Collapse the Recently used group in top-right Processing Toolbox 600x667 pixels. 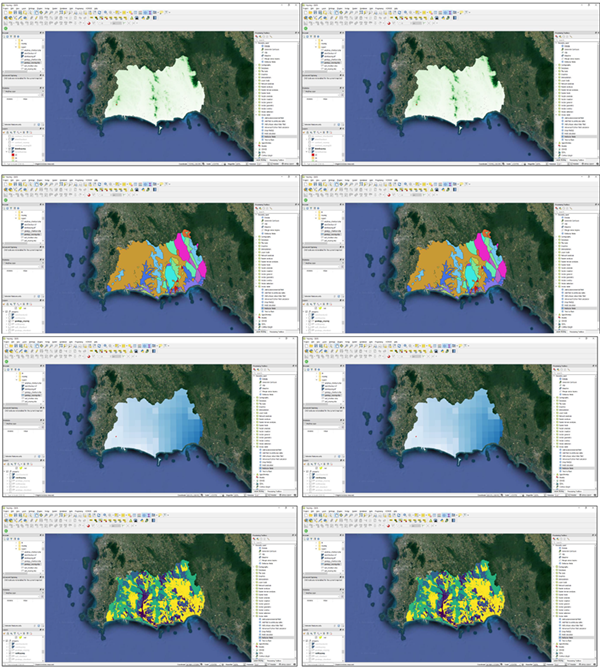[555, 42]
